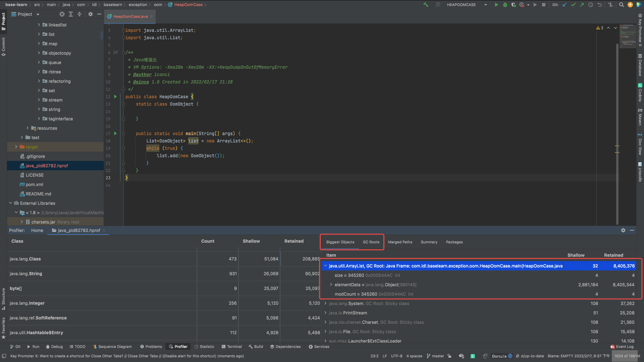
Task: Open Profiler panel settings gear
Action: (623, 230)
